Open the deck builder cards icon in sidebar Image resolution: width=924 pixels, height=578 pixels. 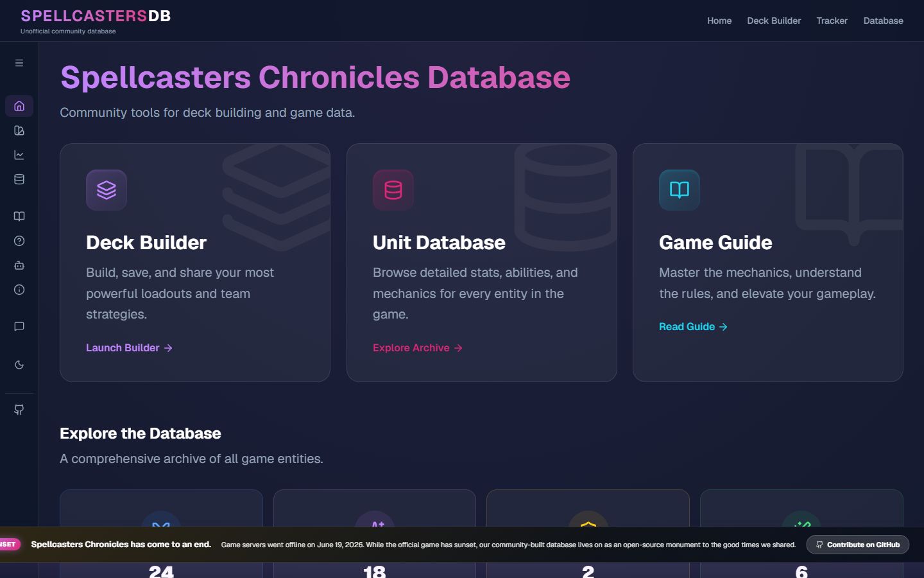pos(19,130)
